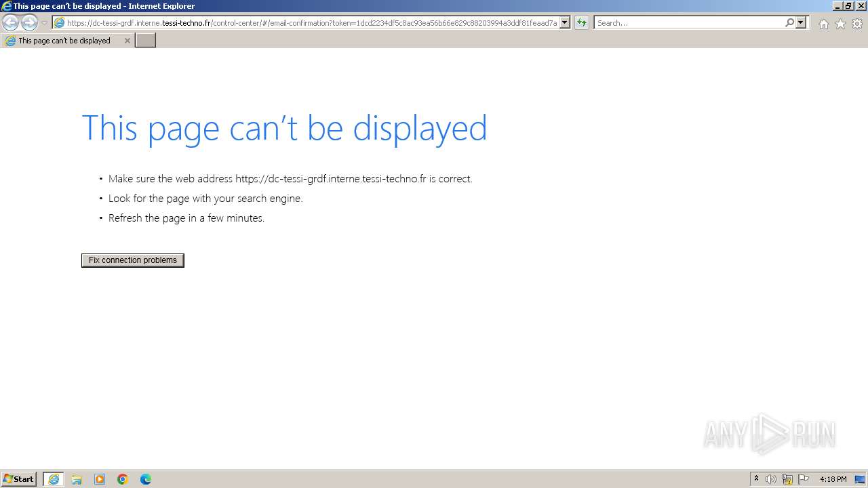
Task: Click the volume speaker tray icon
Action: tap(771, 479)
